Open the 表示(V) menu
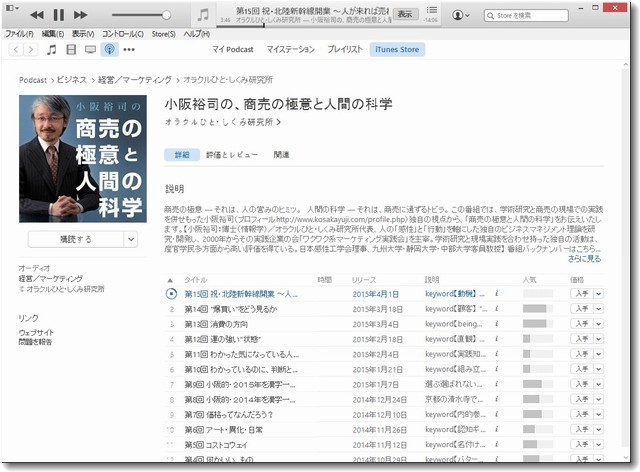 click(83, 34)
